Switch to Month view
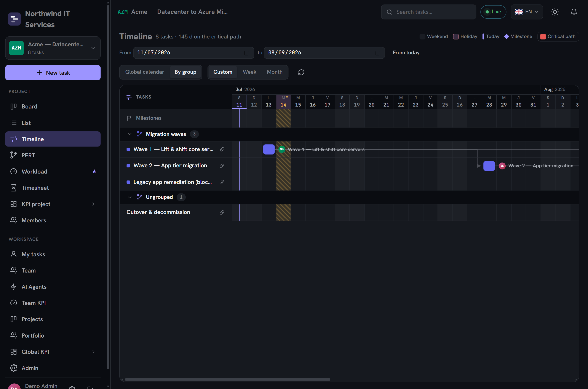This screenshot has width=588, height=389. click(x=275, y=72)
